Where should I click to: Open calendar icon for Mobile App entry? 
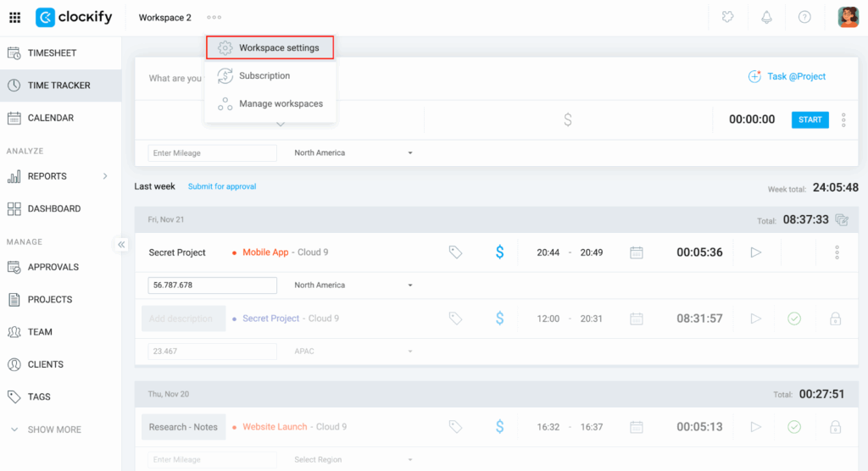tap(637, 252)
